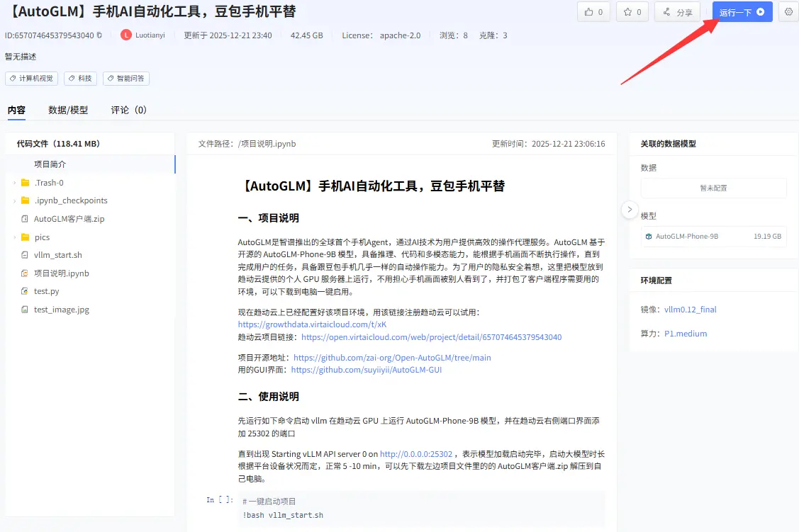Open the http://0.0.0.0:25302 link
Screen dimensions: 799x532
pyautogui.click(x=416, y=453)
